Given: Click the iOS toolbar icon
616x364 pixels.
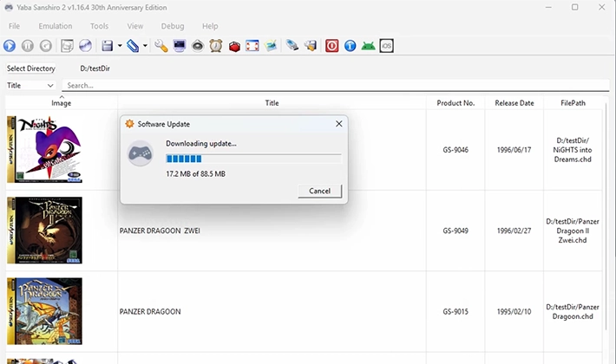Looking at the screenshot, I should pyautogui.click(x=387, y=46).
